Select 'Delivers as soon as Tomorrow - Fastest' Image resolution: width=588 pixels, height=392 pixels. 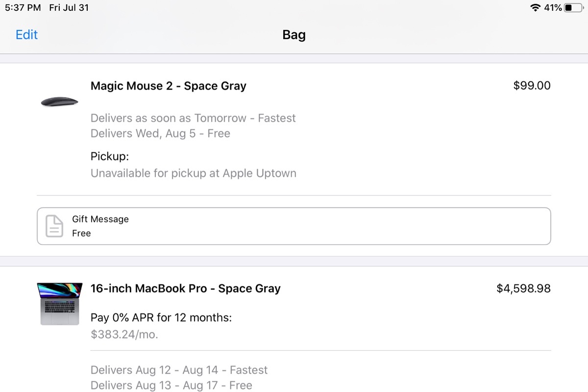[193, 118]
